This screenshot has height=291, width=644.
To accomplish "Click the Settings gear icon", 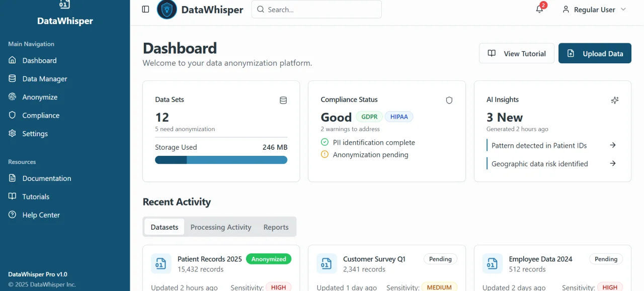I will (13, 134).
